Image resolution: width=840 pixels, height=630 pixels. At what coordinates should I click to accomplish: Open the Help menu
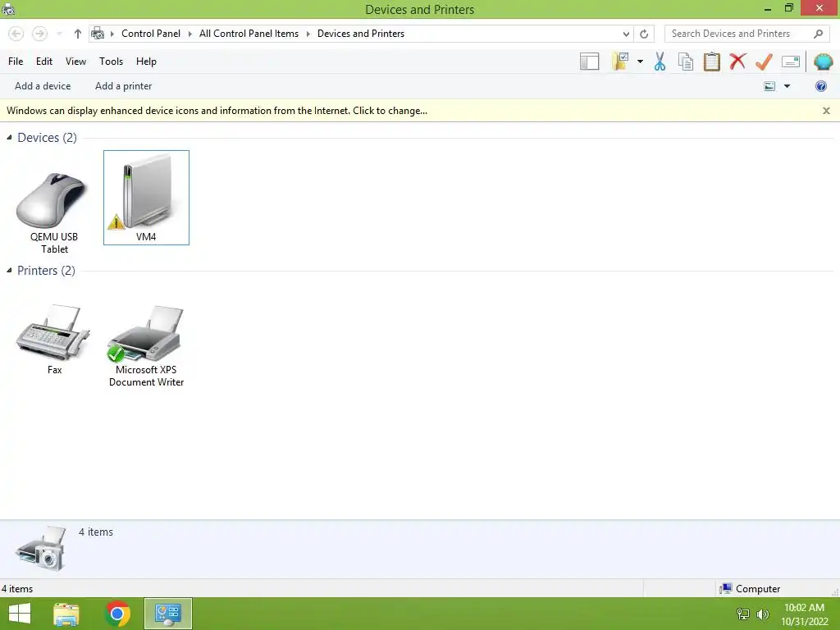pos(146,61)
